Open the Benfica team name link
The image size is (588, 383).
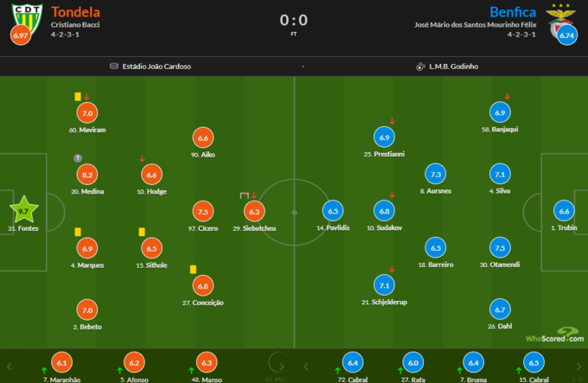513,12
